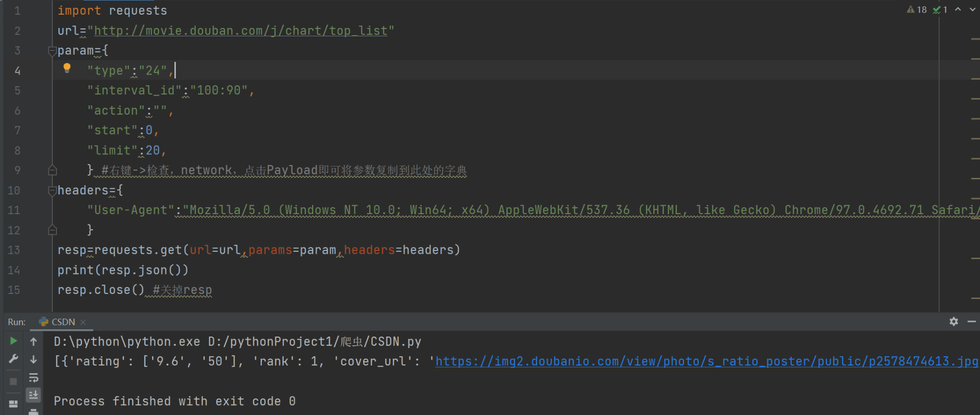Hide the Run tool window
Screen dimensions: 980x415
972,321
